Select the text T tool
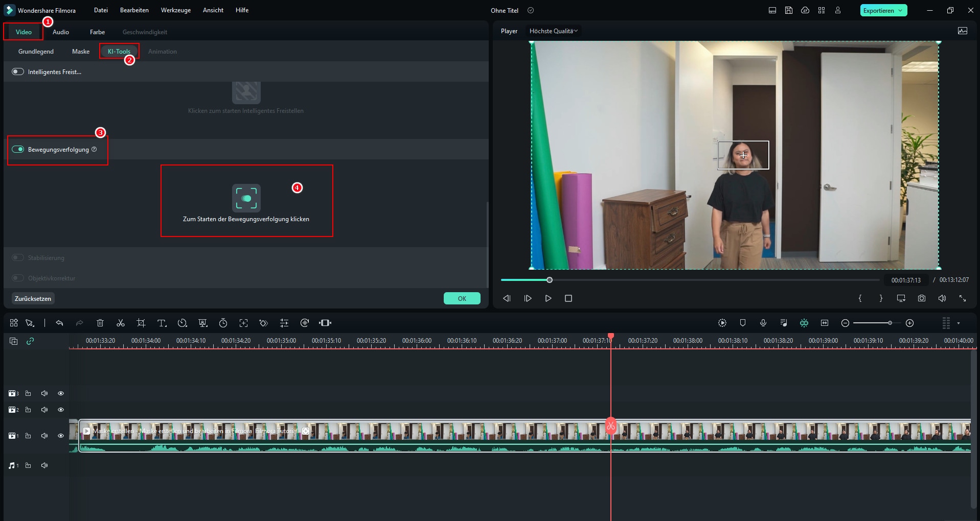 162,323
